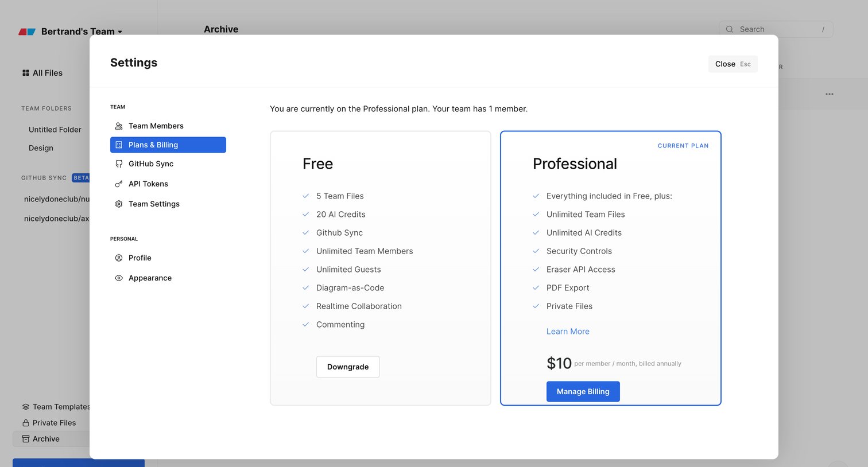
Task: Click the Realtime Collaboration feature
Action: coord(359,306)
